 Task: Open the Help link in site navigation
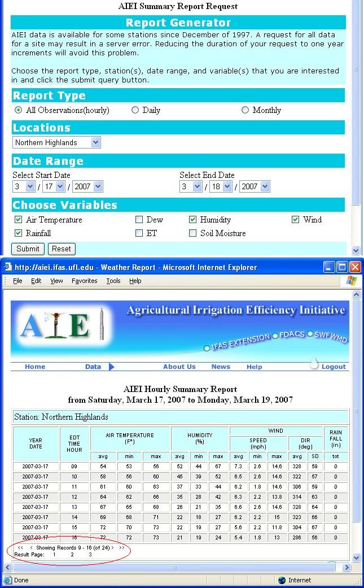pyautogui.click(x=255, y=367)
